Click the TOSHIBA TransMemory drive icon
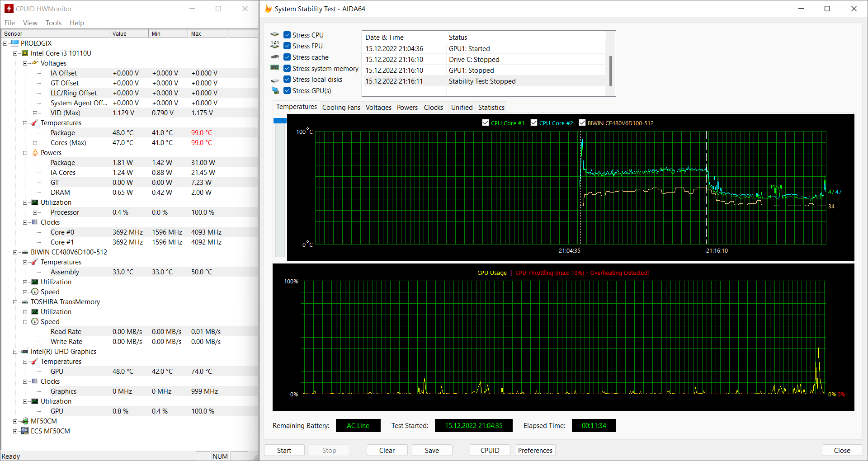 tap(25, 302)
